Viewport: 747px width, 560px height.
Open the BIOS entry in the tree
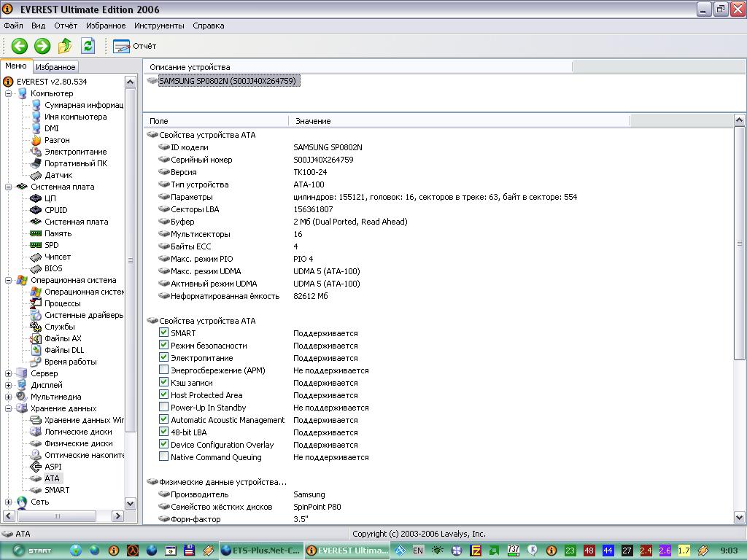pos(53,268)
